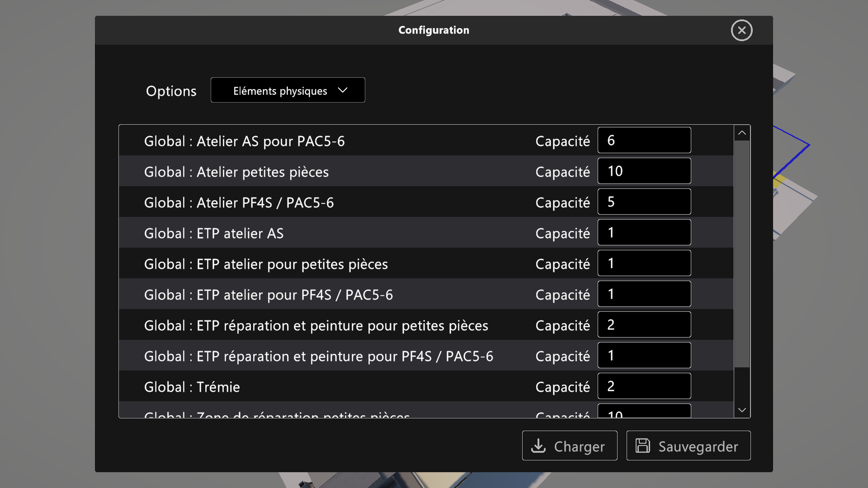Edit capacity for ETP réparation peinture PF4S / PAC5-6

644,356
